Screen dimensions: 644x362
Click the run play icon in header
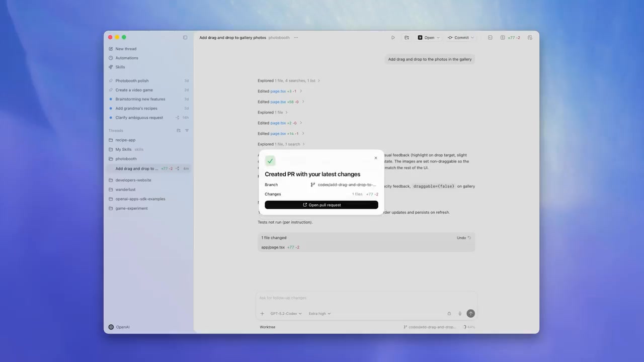pyautogui.click(x=393, y=38)
